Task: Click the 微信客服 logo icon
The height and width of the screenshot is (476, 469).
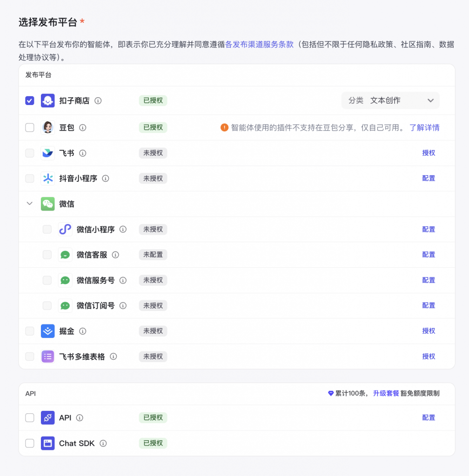Action: tap(65, 255)
